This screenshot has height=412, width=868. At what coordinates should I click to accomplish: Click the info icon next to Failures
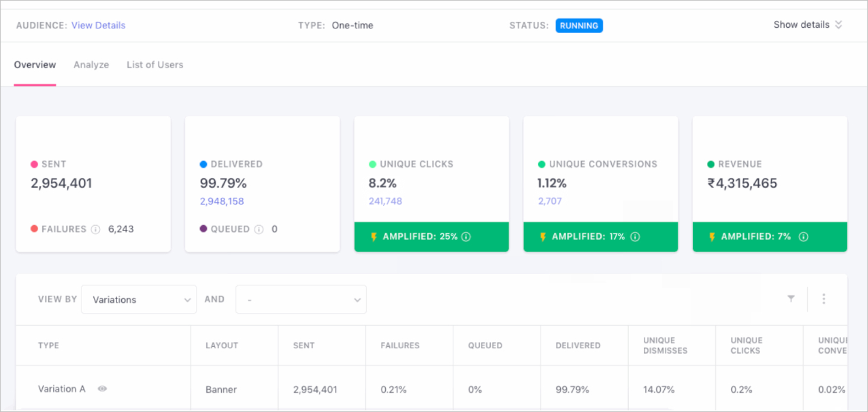[x=95, y=229]
